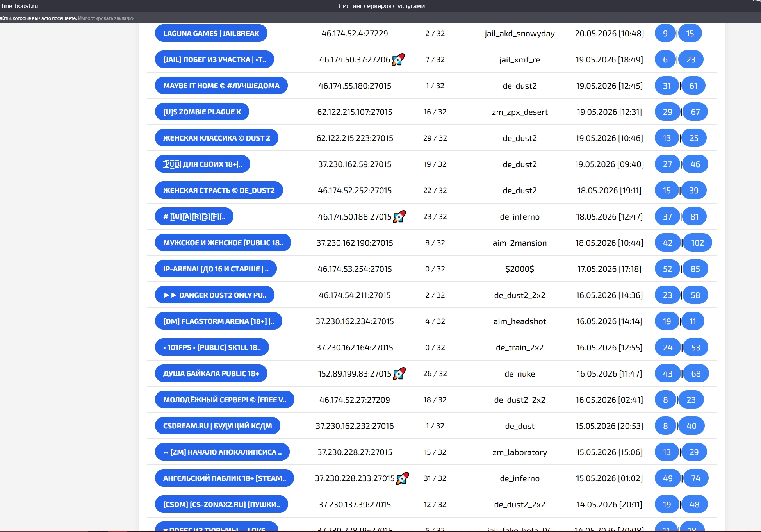Open [U]S ZOMBIE PLAGUE X server
Screen dimensions: 761x532
coord(202,112)
